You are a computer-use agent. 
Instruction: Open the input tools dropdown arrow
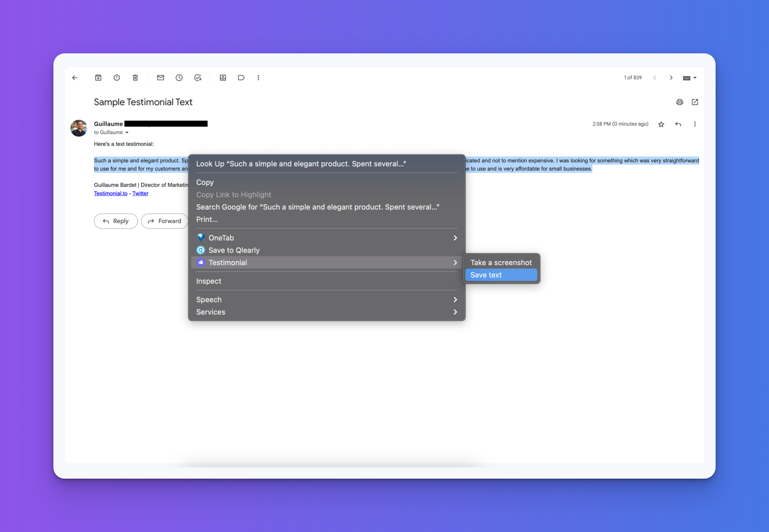[695, 78]
